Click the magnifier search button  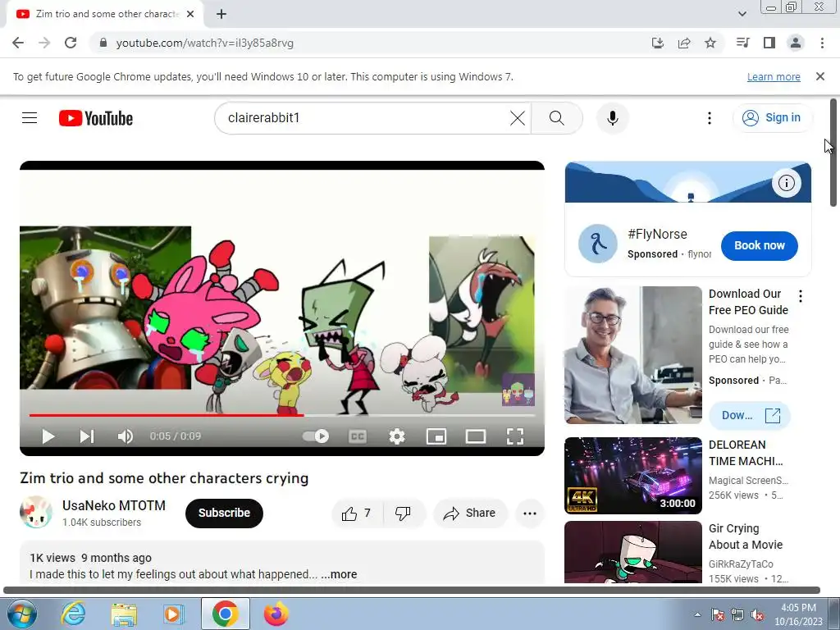tap(557, 118)
